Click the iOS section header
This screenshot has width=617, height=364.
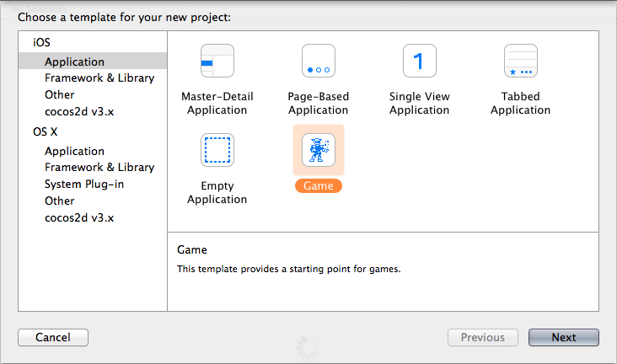[x=41, y=42]
